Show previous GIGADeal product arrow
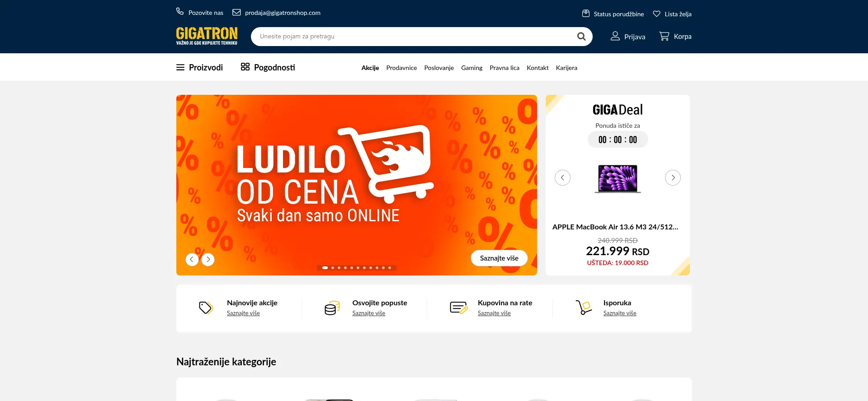This screenshot has width=868, height=401. click(562, 177)
